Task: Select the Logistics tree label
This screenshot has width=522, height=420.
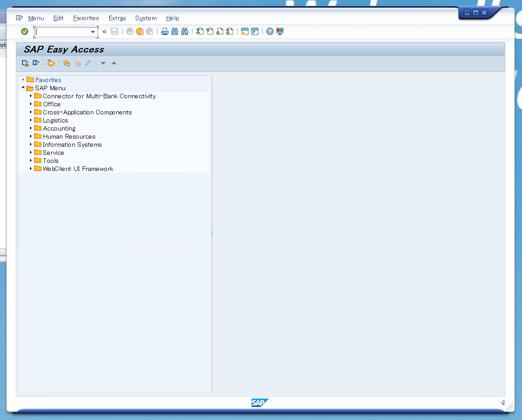Action: coord(55,120)
